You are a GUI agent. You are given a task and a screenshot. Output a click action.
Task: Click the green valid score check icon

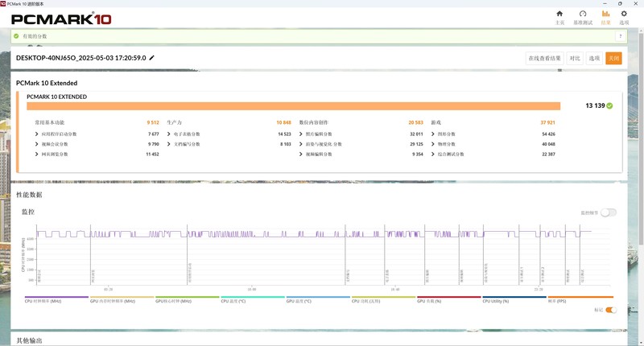click(15, 36)
